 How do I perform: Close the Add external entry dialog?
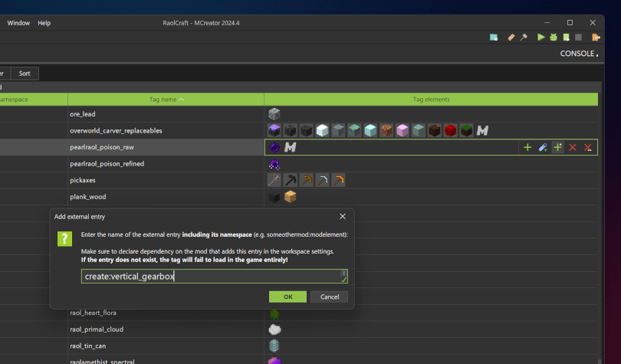coord(343,216)
